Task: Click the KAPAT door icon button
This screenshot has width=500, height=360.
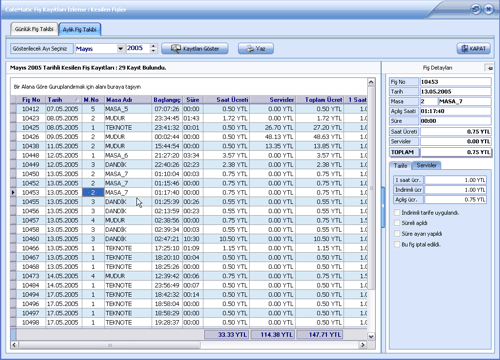Action: click(474, 49)
